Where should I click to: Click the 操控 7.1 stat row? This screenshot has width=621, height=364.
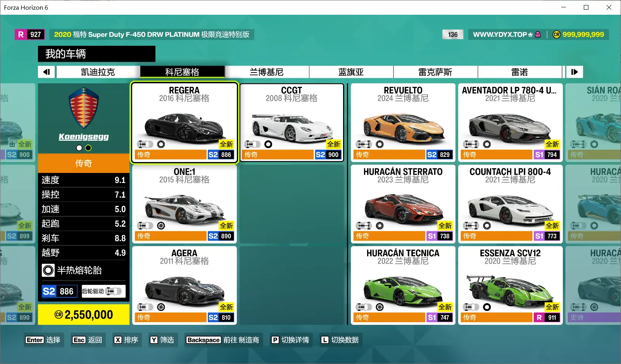[x=84, y=195]
